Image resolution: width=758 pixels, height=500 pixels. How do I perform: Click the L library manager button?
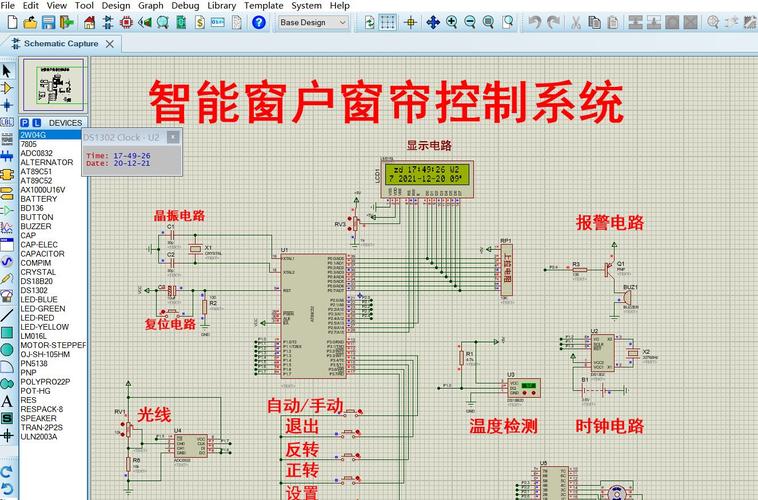(36, 123)
